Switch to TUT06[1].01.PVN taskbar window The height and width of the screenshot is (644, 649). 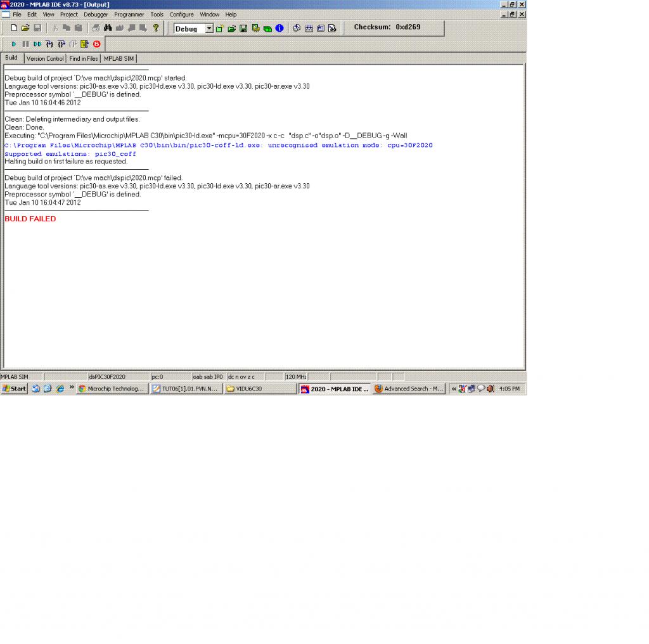click(x=186, y=389)
